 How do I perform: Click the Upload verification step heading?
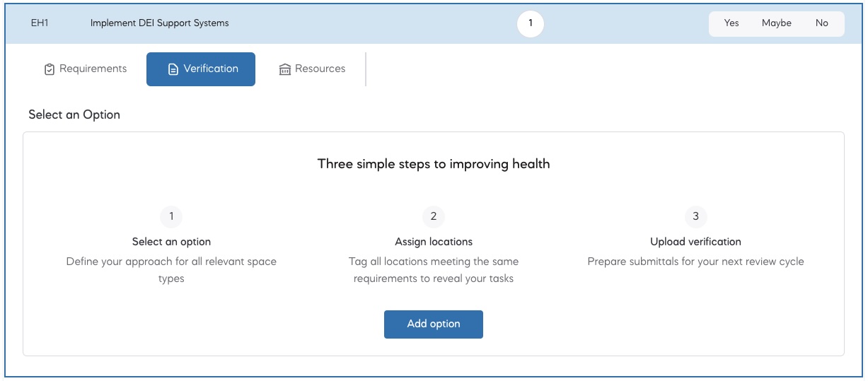(695, 242)
